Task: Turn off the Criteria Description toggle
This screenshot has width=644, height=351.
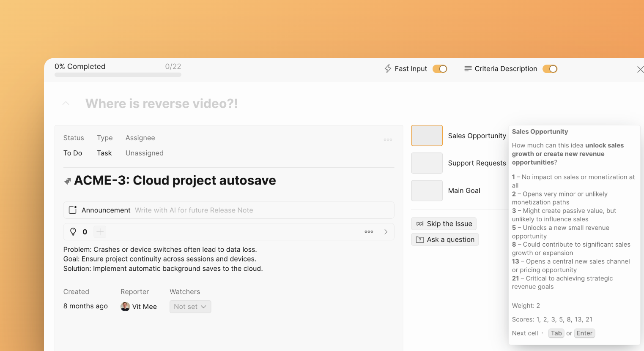Action: (x=550, y=69)
